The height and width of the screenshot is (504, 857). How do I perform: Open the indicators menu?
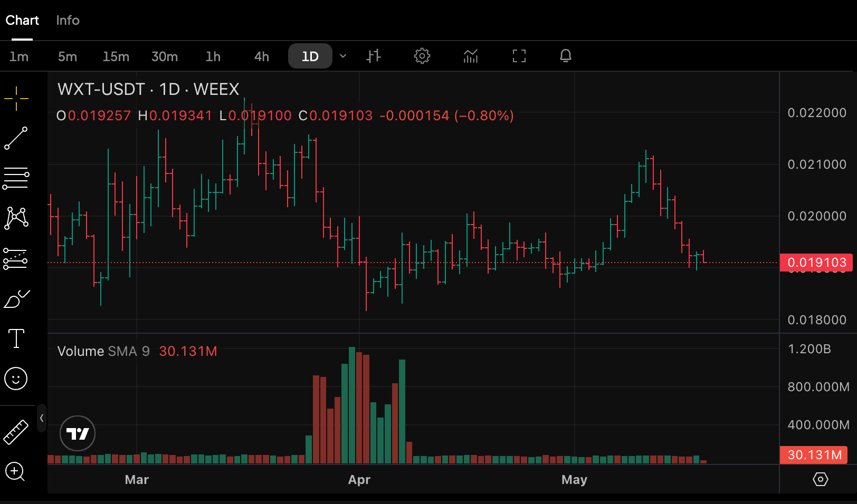click(471, 56)
